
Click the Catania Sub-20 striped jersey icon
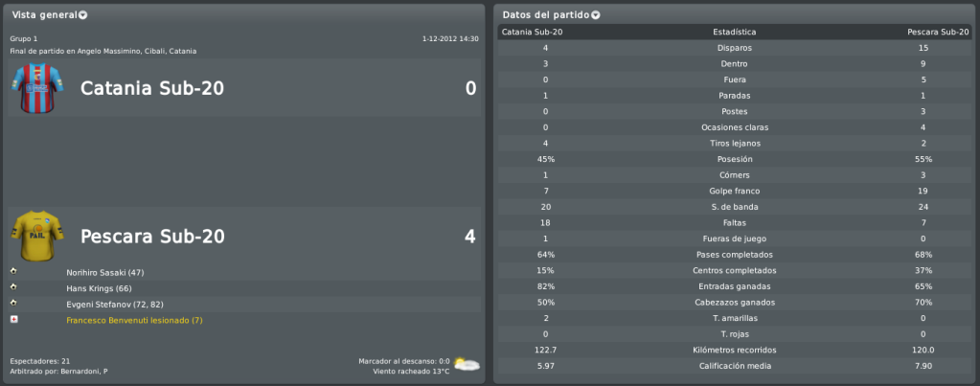point(37,88)
